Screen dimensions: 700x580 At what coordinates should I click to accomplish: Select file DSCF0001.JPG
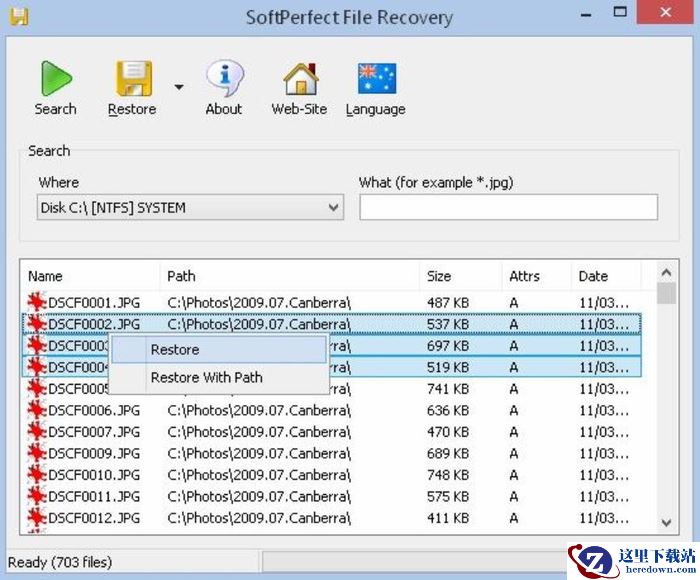pos(94,303)
